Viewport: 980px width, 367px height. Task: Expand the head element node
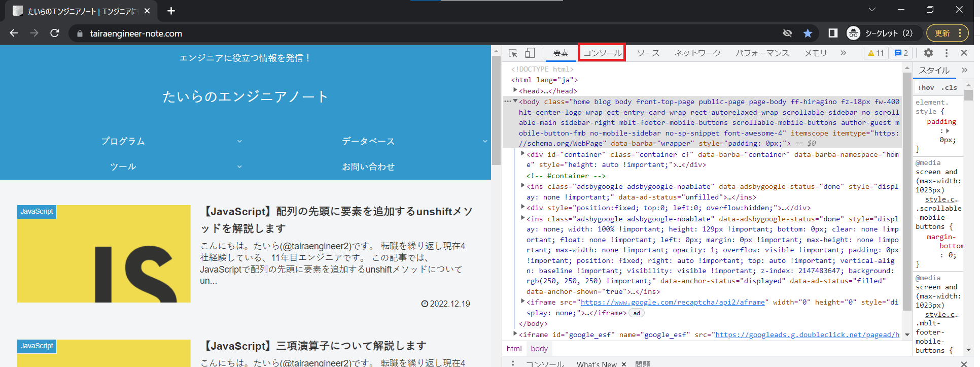515,91
